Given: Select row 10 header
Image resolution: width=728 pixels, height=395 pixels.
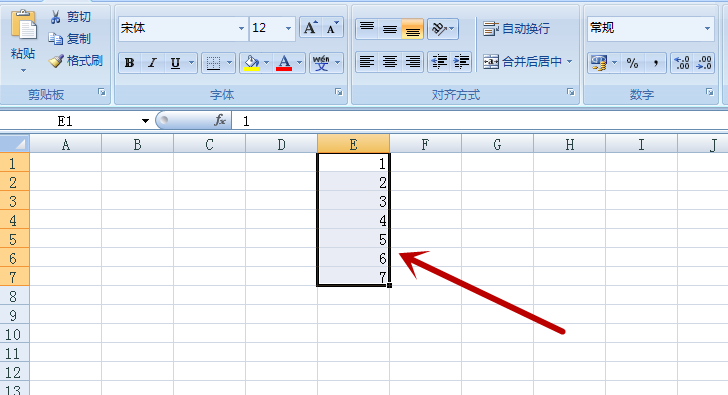Looking at the screenshot, I should [14, 334].
